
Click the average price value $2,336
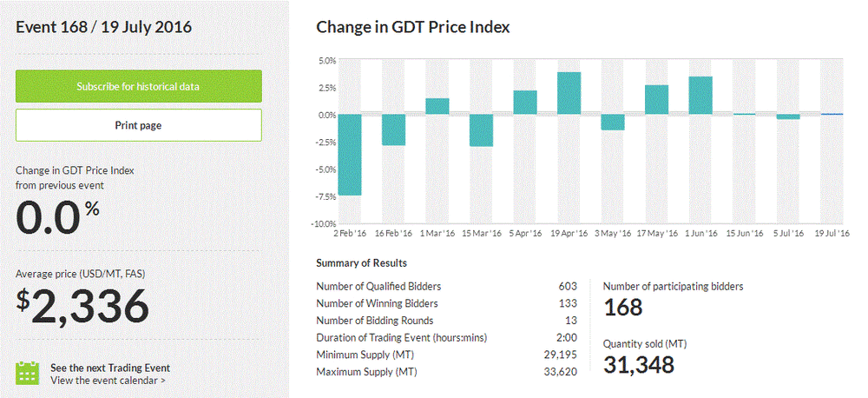pos(83,307)
